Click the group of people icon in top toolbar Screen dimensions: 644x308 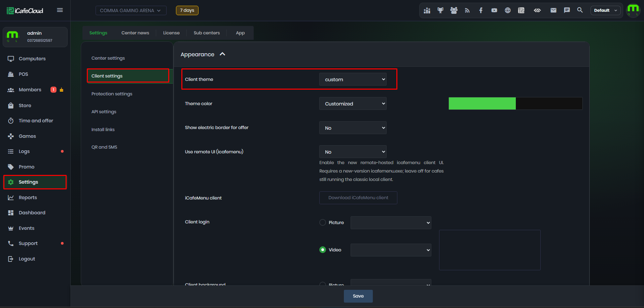pyautogui.click(x=454, y=10)
